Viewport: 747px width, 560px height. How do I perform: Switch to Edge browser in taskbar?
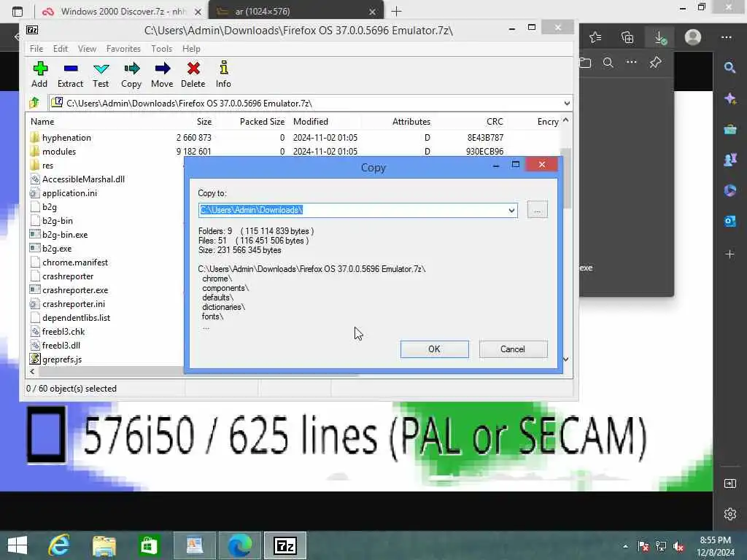pyautogui.click(x=239, y=545)
